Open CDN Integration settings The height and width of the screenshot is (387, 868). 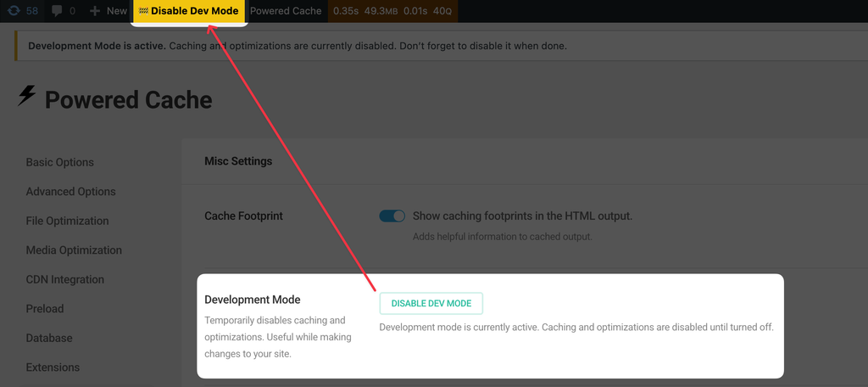coord(65,279)
